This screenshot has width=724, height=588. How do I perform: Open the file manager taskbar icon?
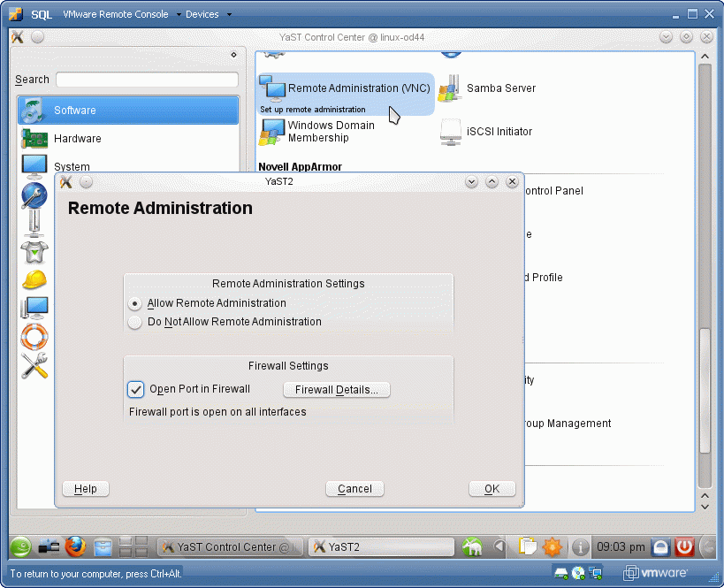tap(103, 547)
